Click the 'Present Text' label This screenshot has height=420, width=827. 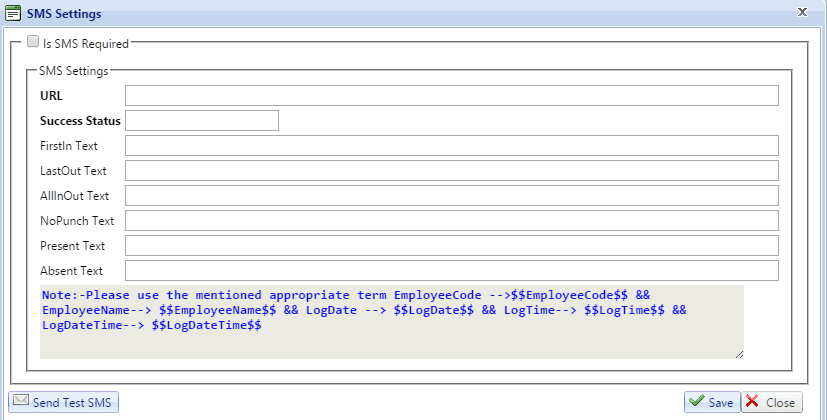point(72,245)
